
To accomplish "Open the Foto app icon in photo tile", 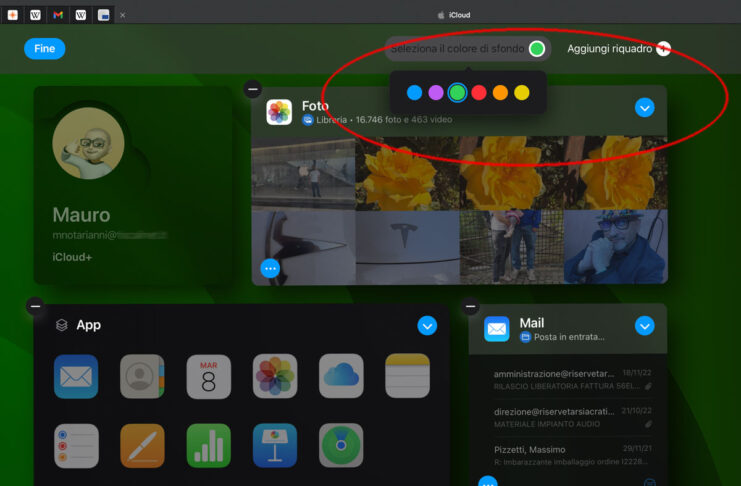I will click(279, 112).
